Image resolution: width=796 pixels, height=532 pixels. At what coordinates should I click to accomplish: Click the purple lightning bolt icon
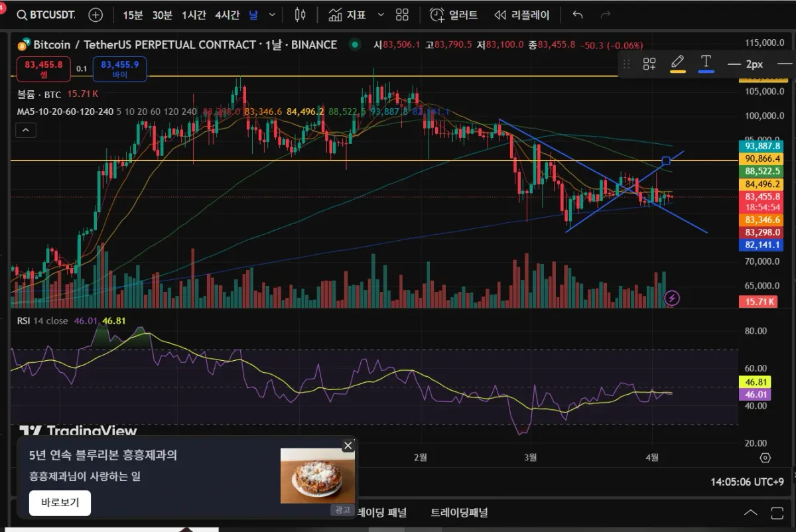[672, 298]
